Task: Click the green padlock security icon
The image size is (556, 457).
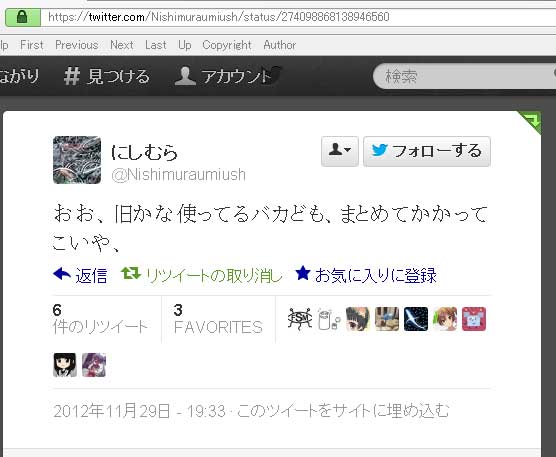Action: pyautogui.click(x=22, y=17)
